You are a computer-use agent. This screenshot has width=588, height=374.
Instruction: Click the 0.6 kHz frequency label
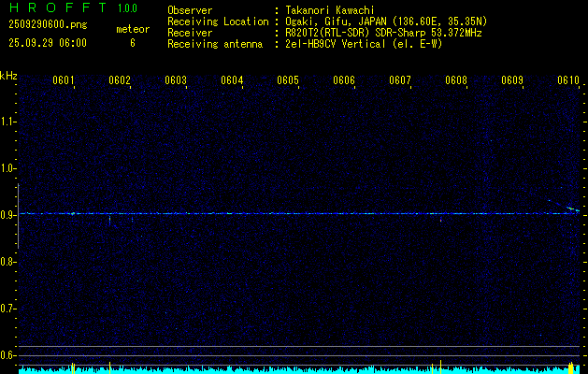tap(7, 355)
